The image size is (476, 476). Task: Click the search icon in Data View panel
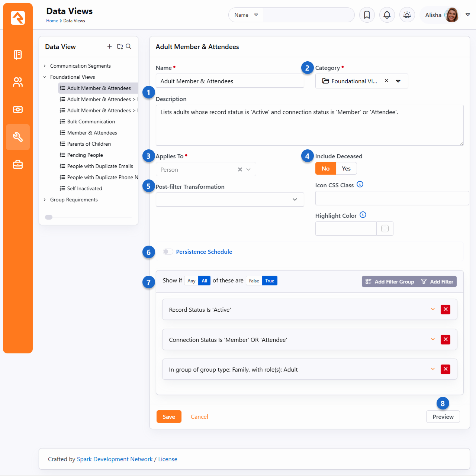point(129,46)
